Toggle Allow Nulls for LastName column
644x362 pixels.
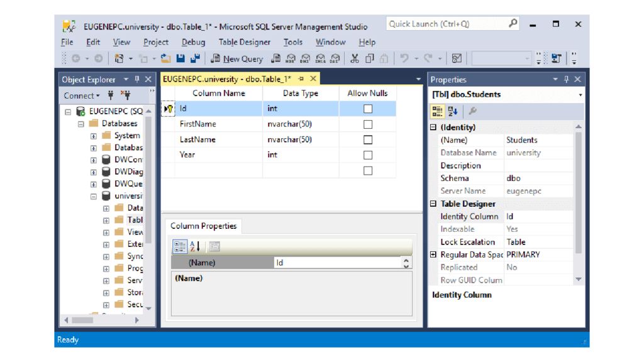368,140
